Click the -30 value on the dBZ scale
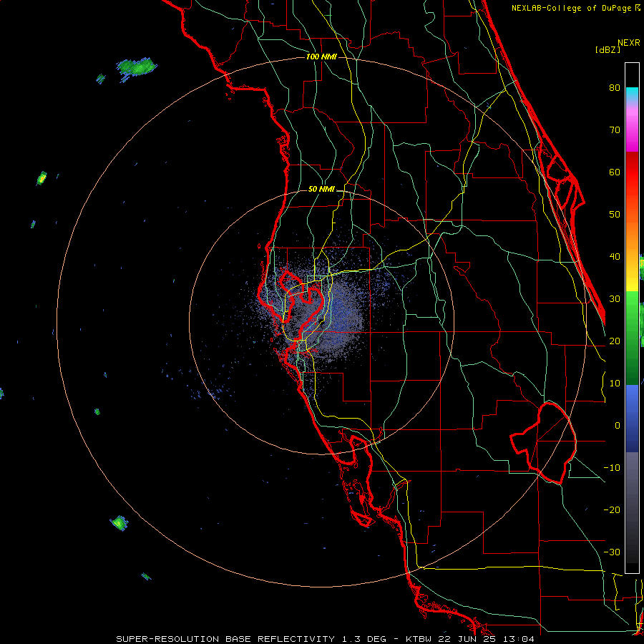 pyautogui.click(x=612, y=552)
